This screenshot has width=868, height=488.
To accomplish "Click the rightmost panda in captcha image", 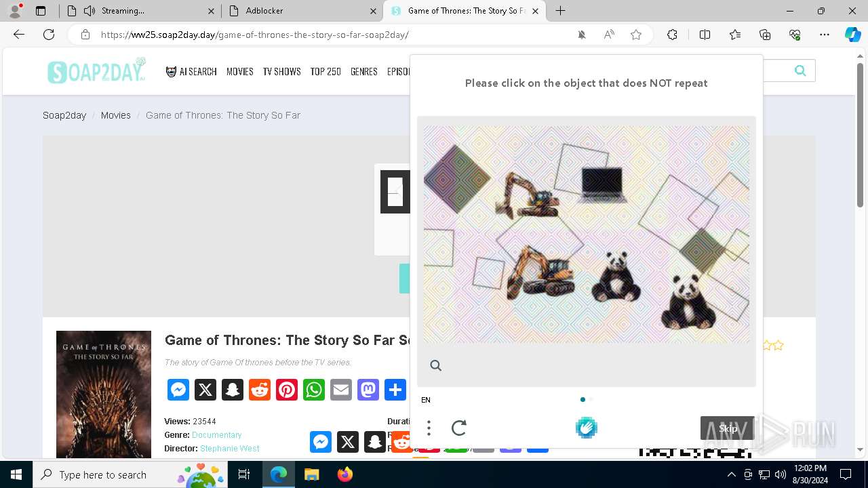I will pyautogui.click(x=690, y=301).
